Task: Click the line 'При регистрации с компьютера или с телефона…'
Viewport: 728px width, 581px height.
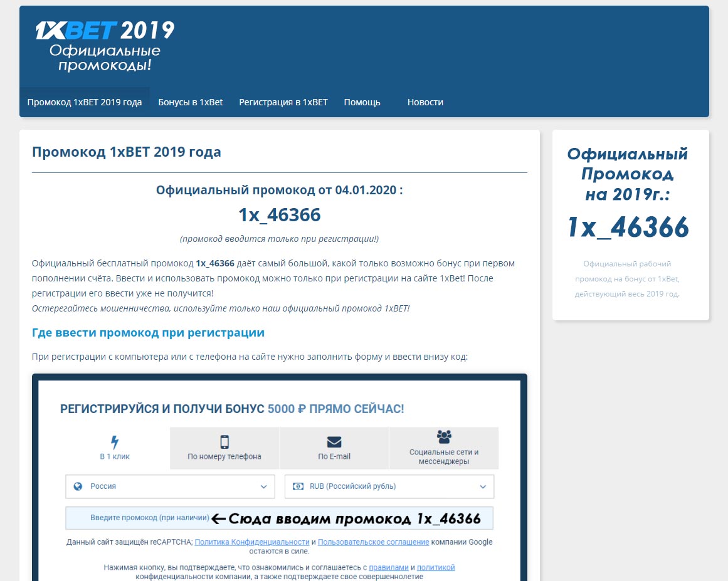Action: pos(250,357)
